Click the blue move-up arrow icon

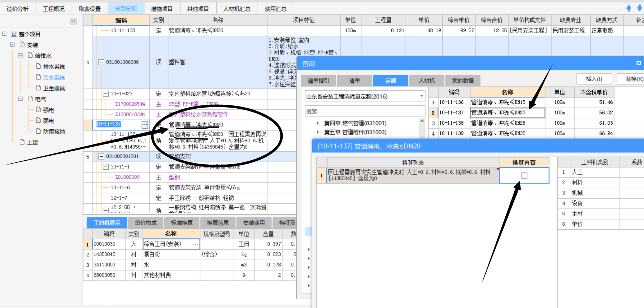click(629, 8)
